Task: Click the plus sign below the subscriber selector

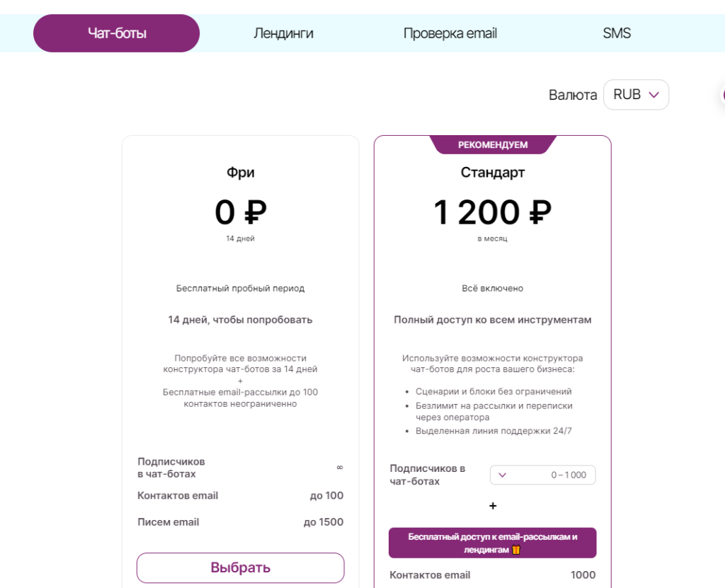Action: [492, 506]
